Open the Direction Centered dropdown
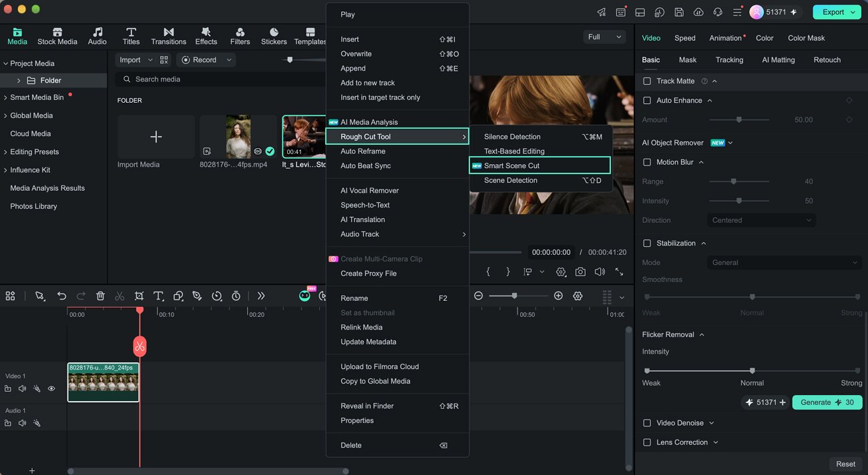This screenshot has width=868, height=475. coord(761,220)
